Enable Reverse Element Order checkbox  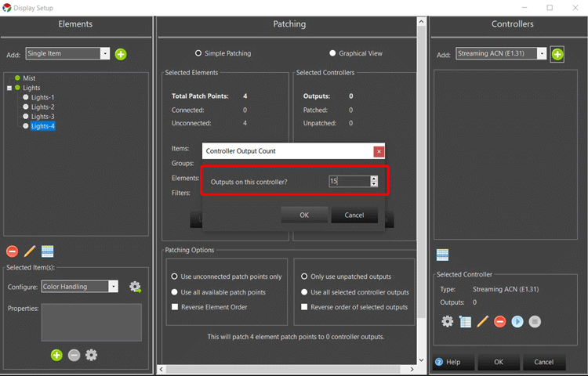click(x=209, y=307)
